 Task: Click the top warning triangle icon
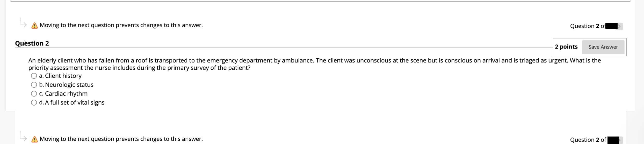pyautogui.click(x=34, y=26)
